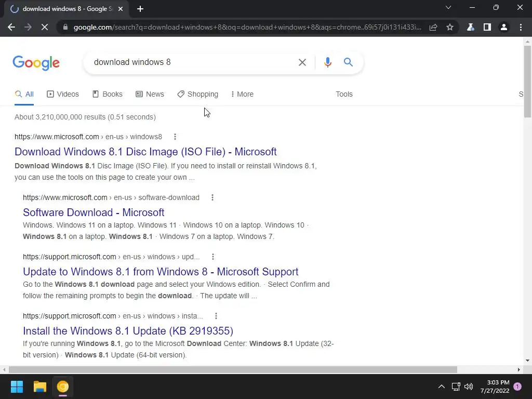Open Download Windows 8.1 Disc Image result
This screenshot has height=399, width=532.
145,152
